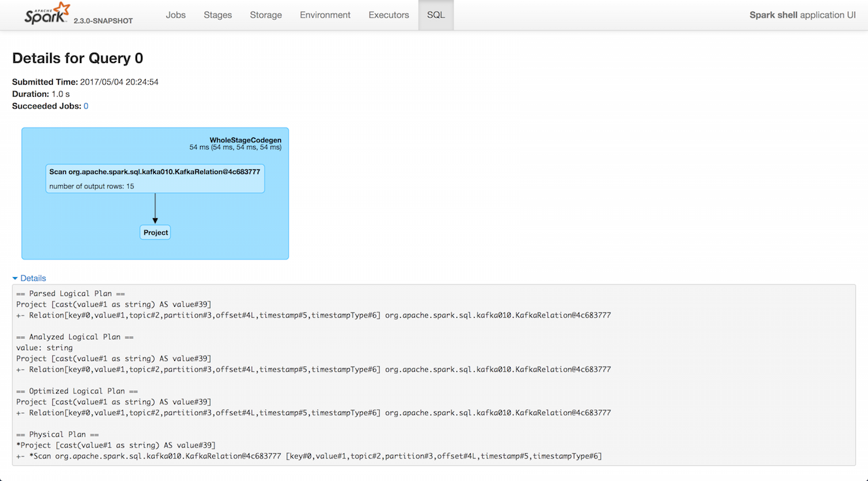868x481 pixels.
Task: View the Executors tab
Action: (x=389, y=15)
